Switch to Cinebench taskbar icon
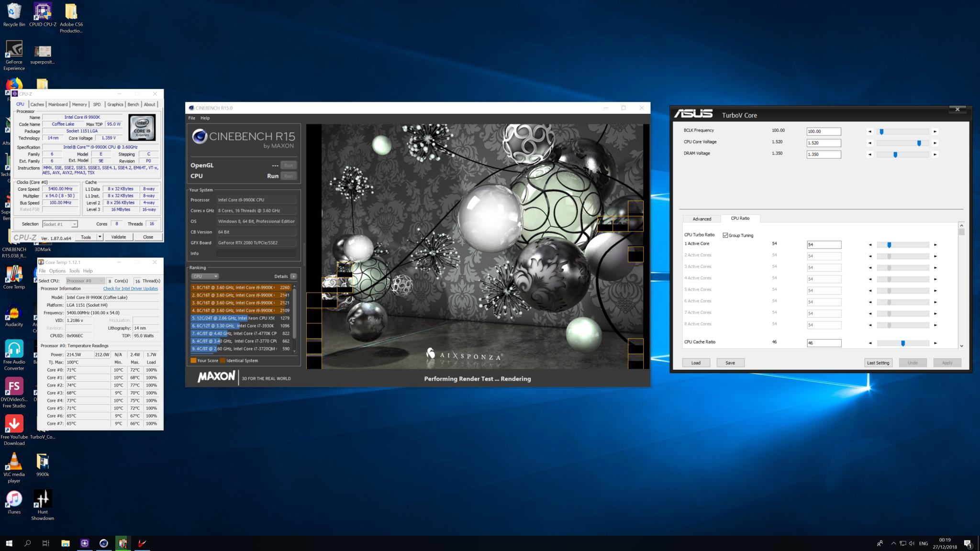980x551 pixels. tap(103, 543)
